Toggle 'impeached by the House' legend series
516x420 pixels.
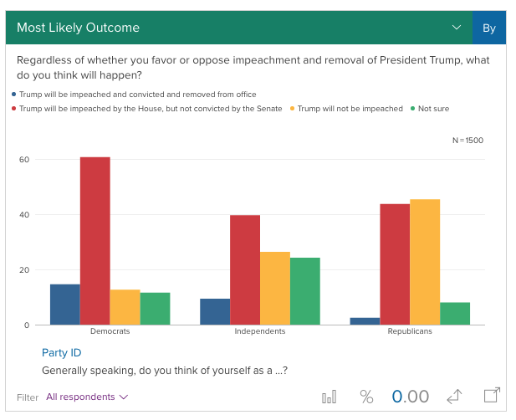click(x=146, y=109)
